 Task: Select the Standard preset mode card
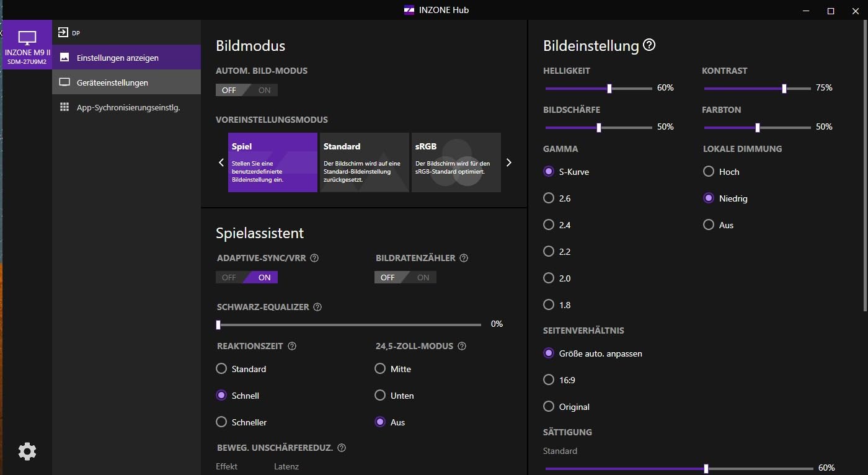pyautogui.click(x=365, y=162)
